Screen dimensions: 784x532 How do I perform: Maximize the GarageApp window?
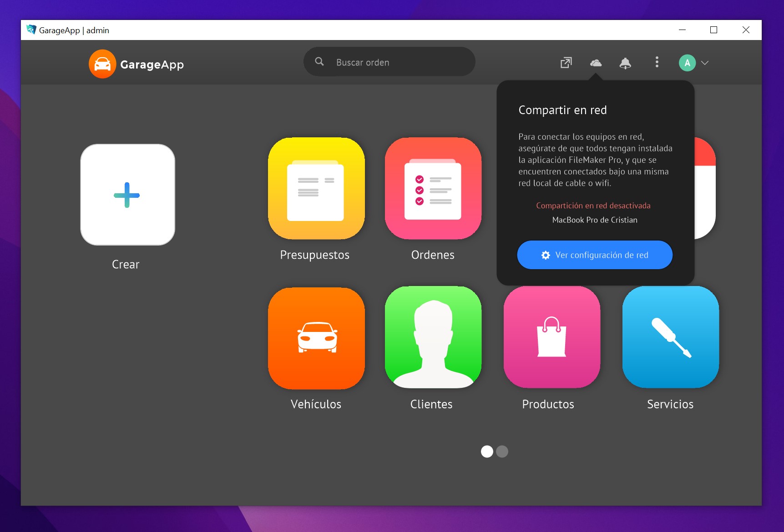(x=713, y=30)
